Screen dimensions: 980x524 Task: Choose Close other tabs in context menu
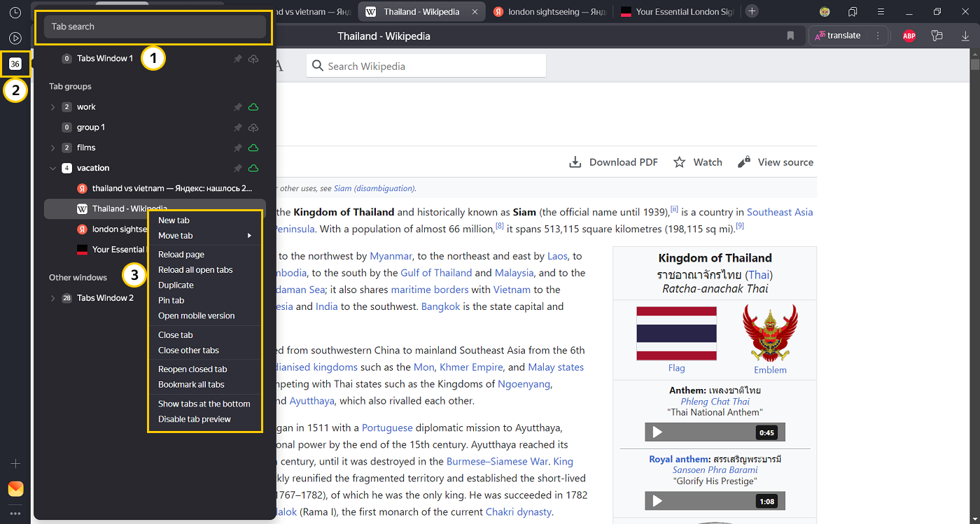188,350
